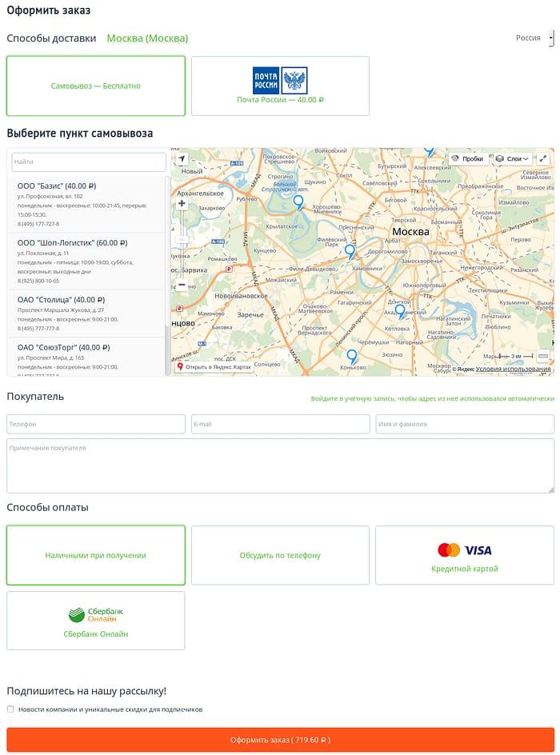Choose Почта России delivery option

pos(280,86)
